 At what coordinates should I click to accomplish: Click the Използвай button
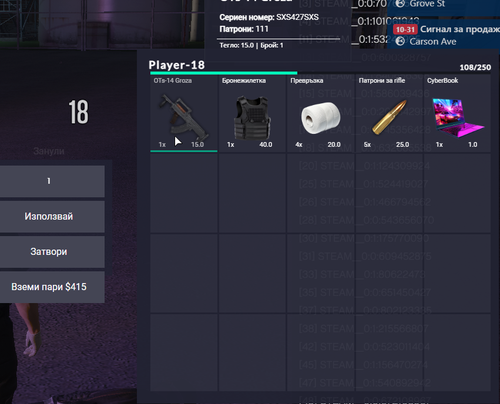[49, 217]
